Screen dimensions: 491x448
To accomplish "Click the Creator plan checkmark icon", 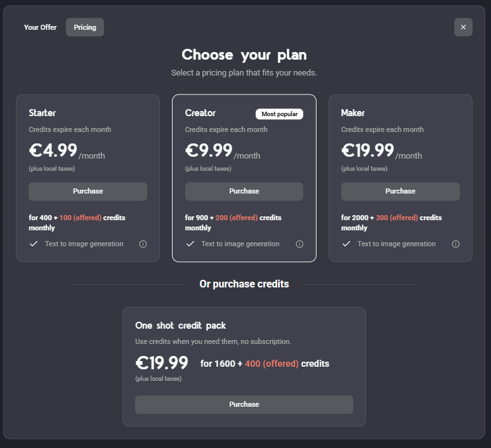I will point(190,244).
